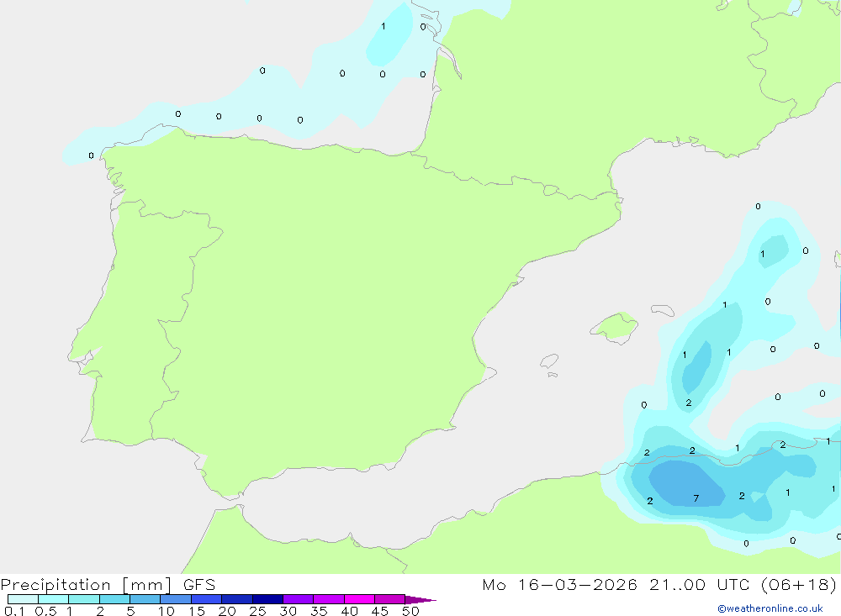Click the "Precipitation [mm]" title text
Viewport: 841px width, 616px height.
87,585
